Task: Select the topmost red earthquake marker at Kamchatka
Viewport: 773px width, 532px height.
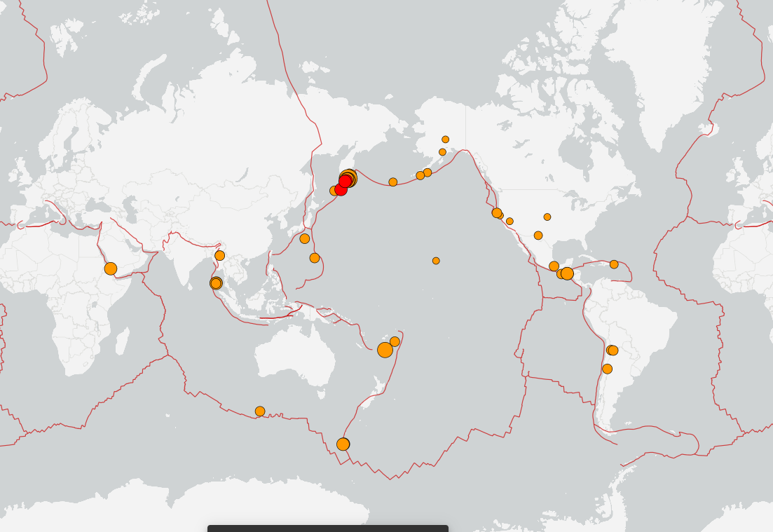Action: (x=345, y=181)
